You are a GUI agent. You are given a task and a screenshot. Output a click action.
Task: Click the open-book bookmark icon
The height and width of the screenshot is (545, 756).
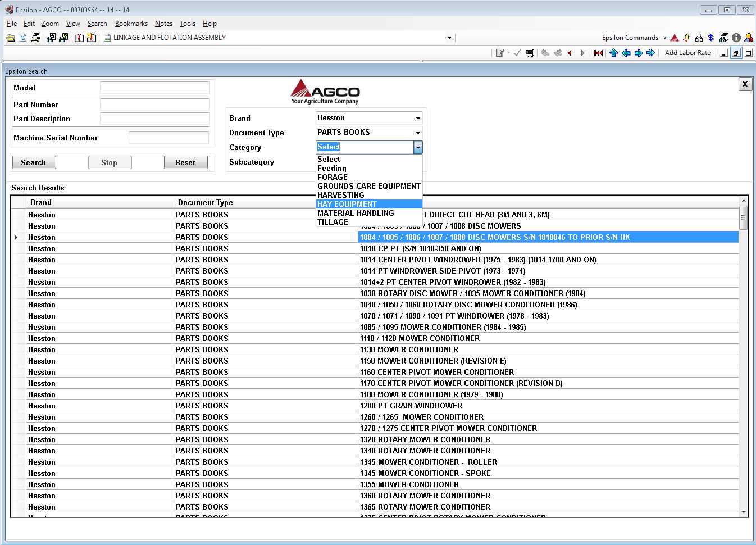pyautogui.click(x=79, y=38)
